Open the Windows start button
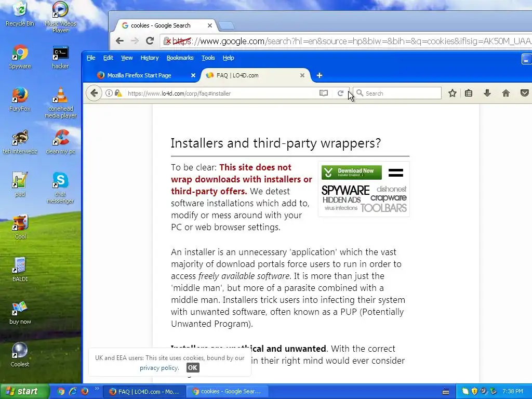This screenshot has height=399, width=532. pyautogui.click(x=24, y=391)
